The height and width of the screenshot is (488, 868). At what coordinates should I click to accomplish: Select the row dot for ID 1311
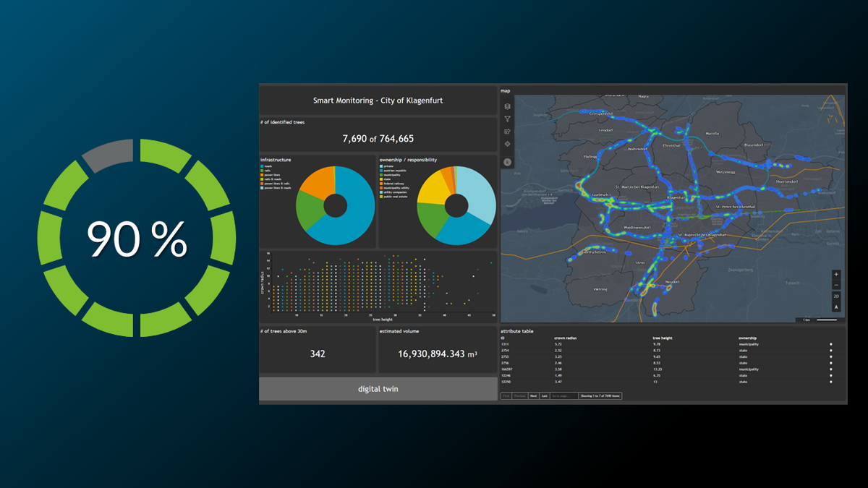[830, 344]
